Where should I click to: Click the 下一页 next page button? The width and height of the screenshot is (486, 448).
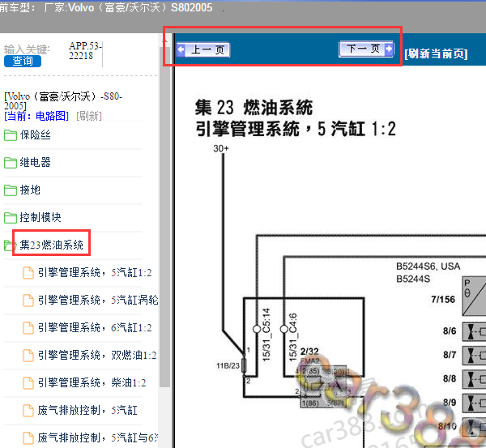coord(367,49)
